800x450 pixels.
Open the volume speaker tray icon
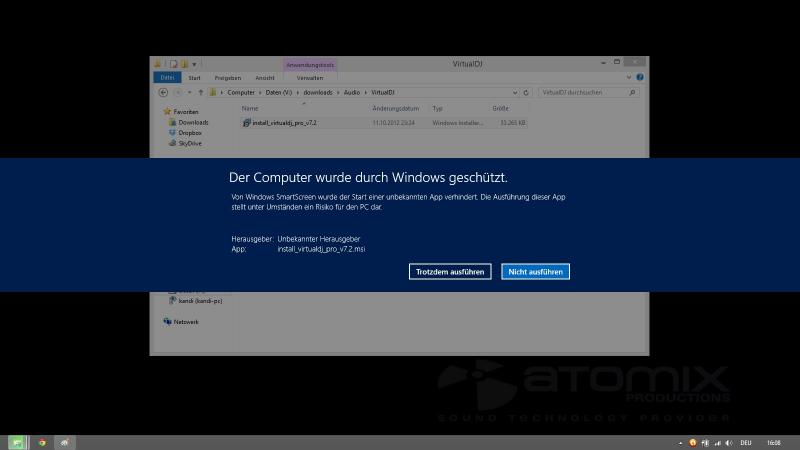(729, 443)
